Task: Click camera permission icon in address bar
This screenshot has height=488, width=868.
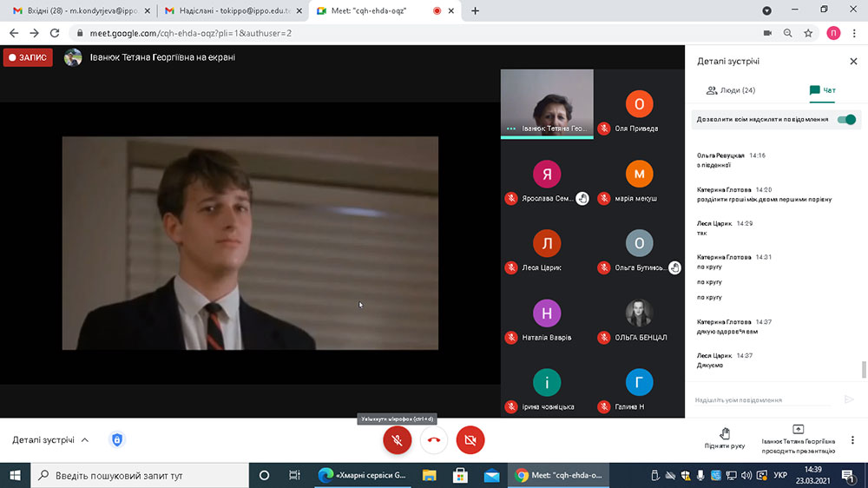Action: (767, 33)
